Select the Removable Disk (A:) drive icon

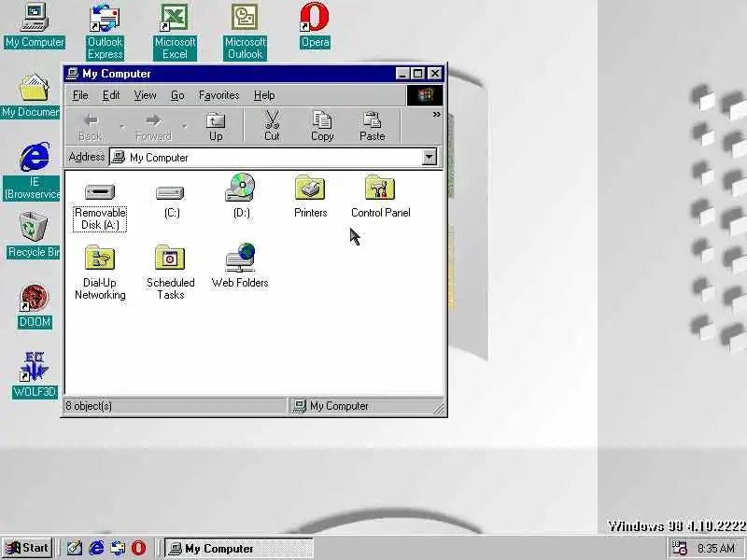(x=100, y=192)
